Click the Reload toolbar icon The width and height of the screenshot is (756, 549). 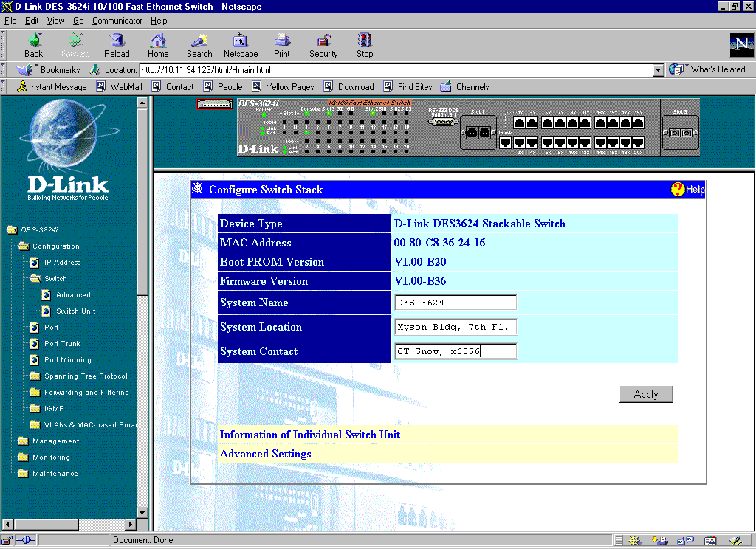pyautogui.click(x=117, y=41)
